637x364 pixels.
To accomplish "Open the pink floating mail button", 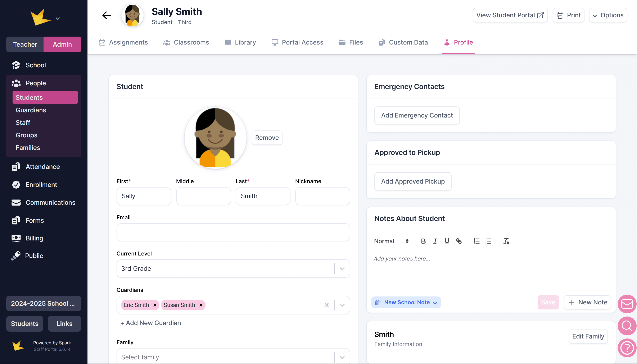I will click(627, 304).
